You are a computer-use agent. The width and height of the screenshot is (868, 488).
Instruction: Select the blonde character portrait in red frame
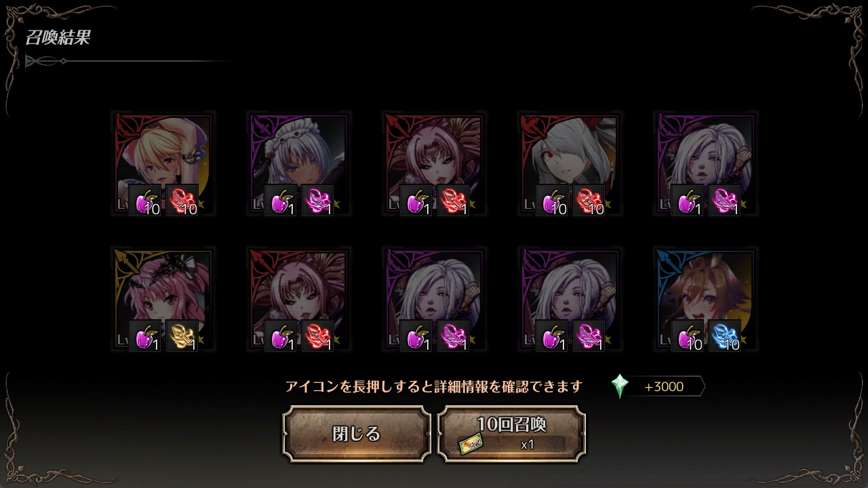tap(163, 163)
